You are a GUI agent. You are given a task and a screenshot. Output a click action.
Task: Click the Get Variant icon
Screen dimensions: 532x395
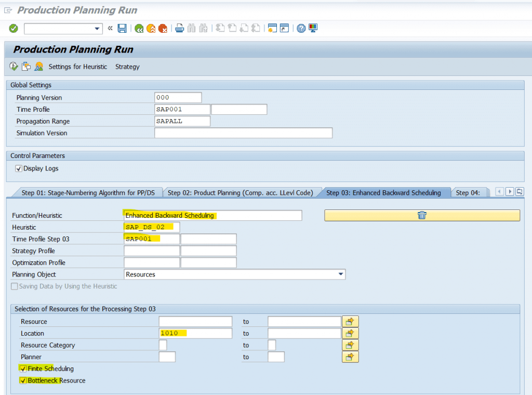pyautogui.click(x=26, y=67)
